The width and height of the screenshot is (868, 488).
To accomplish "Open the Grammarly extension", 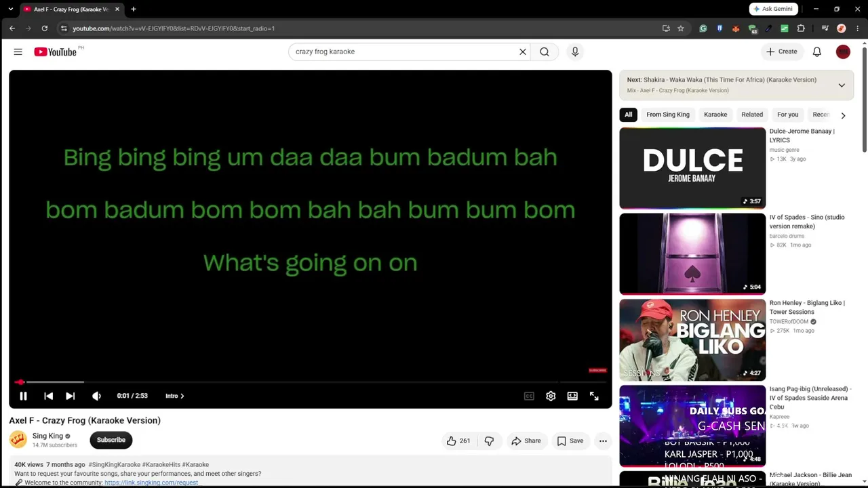I will (x=703, y=28).
